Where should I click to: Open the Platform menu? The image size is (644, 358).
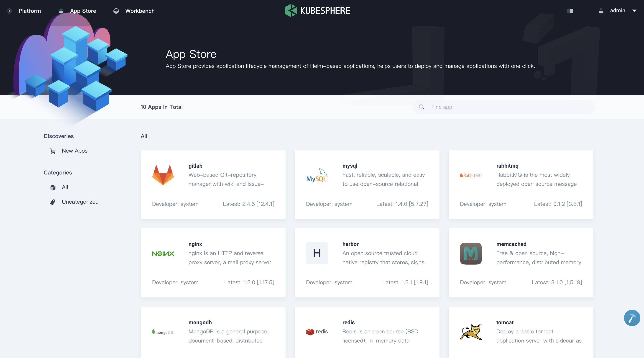(30, 11)
